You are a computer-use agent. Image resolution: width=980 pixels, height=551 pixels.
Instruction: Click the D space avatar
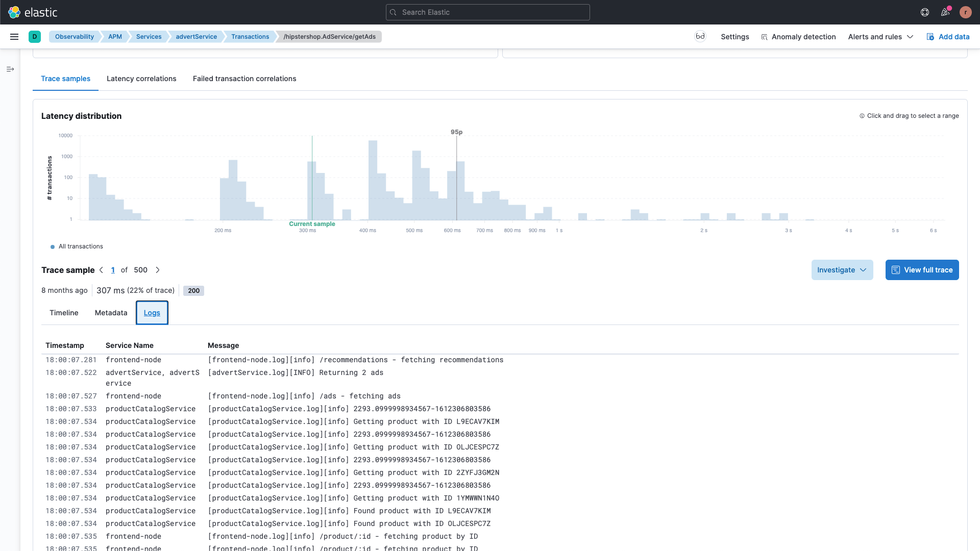(x=35, y=37)
